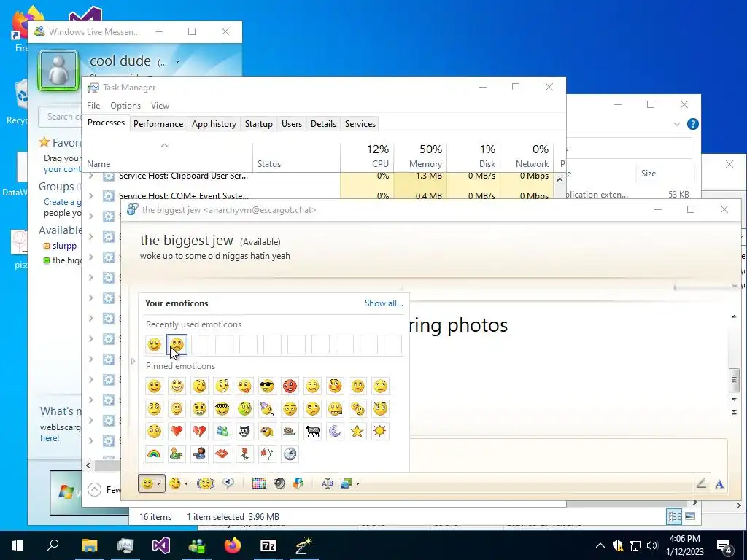Open the 7-Zip taskbar icon
The image size is (747, 560).
coord(268,545)
